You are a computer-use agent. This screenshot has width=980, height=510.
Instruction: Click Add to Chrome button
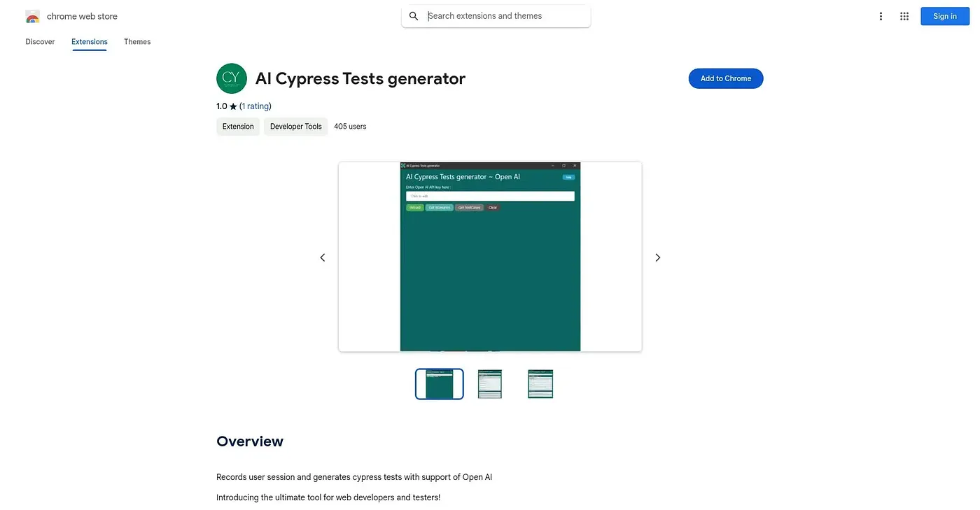(x=726, y=78)
